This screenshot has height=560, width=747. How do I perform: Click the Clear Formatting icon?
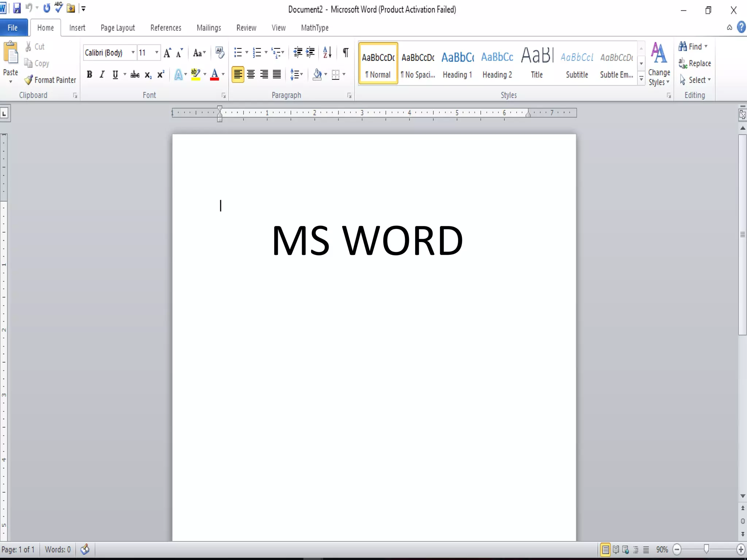(220, 53)
